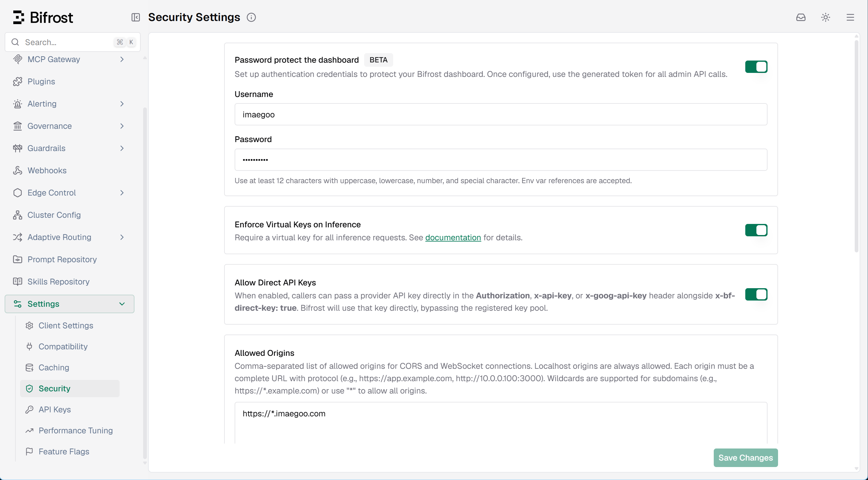Turn off Allow Direct API Keys
Image resolution: width=868 pixels, height=480 pixels.
tap(756, 295)
